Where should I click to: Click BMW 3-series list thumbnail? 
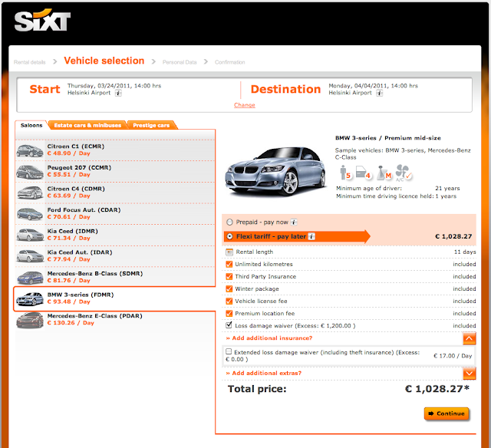30,299
